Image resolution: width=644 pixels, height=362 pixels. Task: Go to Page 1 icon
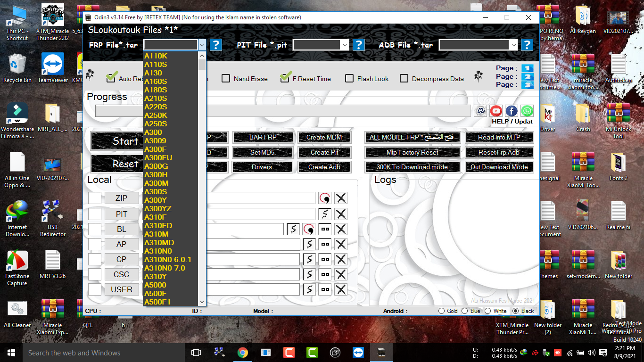(x=527, y=68)
